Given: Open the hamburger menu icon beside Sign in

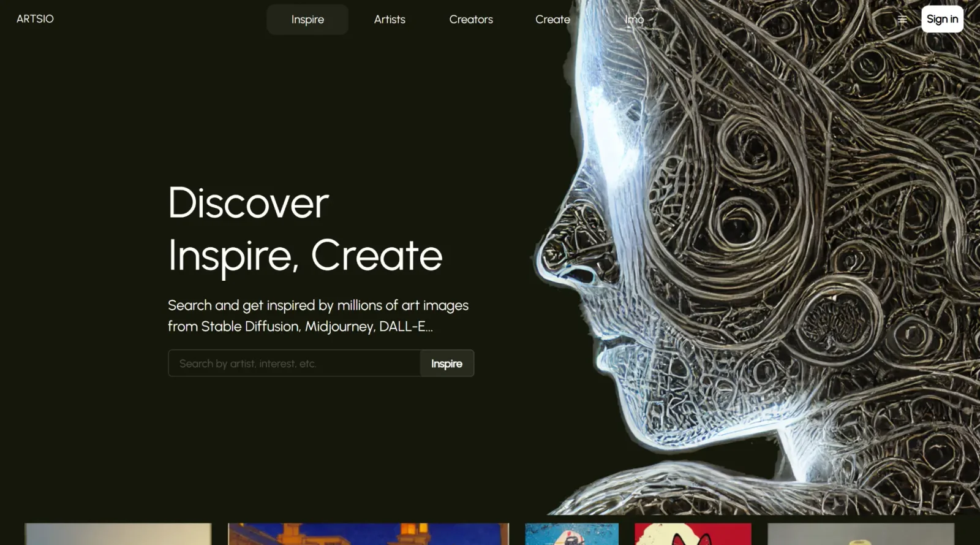Looking at the screenshot, I should click(x=902, y=20).
